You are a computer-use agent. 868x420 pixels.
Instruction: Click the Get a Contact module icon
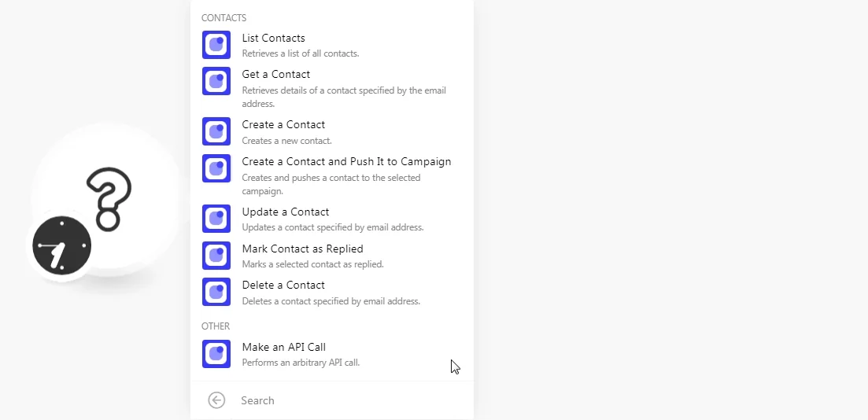pyautogui.click(x=216, y=81)
